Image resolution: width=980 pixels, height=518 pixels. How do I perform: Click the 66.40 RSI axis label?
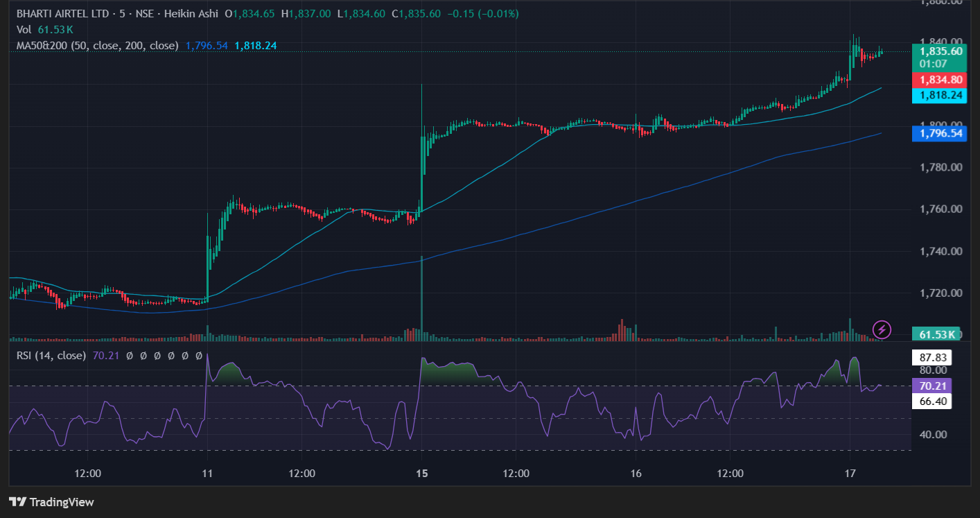(933, 402)
